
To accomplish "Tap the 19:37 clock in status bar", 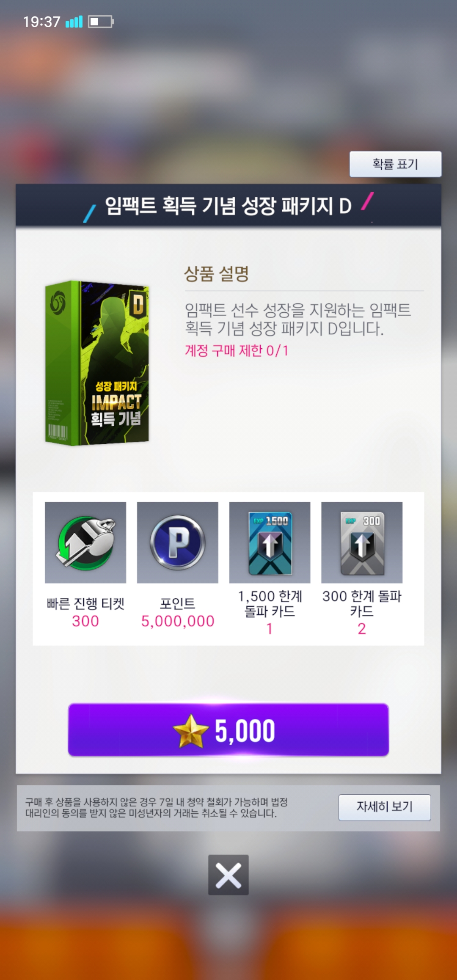I will point(41,22).
